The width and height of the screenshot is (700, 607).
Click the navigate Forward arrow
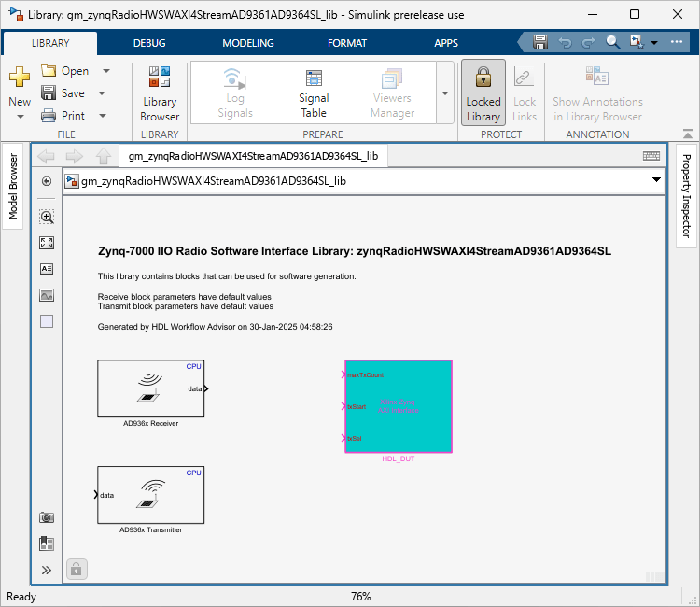tap(74, 156)
